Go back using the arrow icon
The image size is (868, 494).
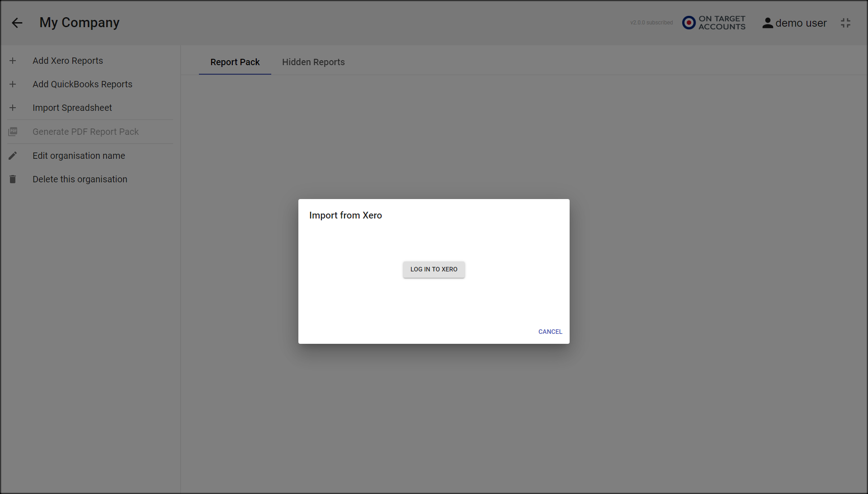tap(17, 23)
